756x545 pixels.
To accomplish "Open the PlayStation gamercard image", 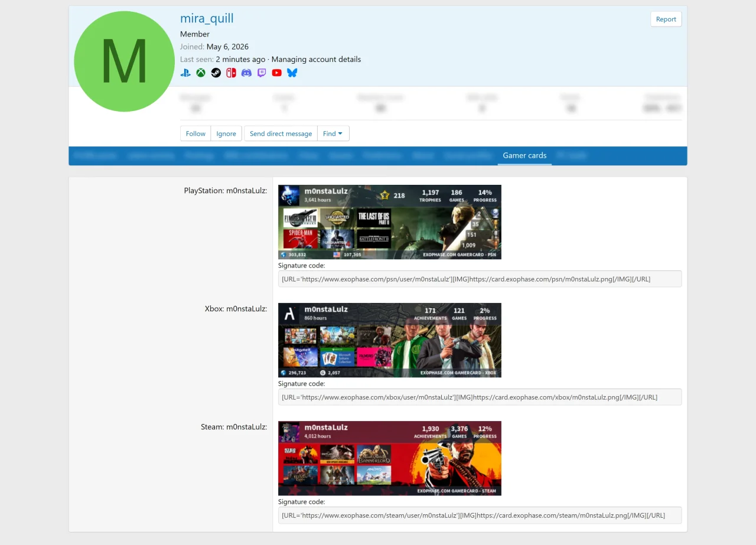I will point(390,222).
